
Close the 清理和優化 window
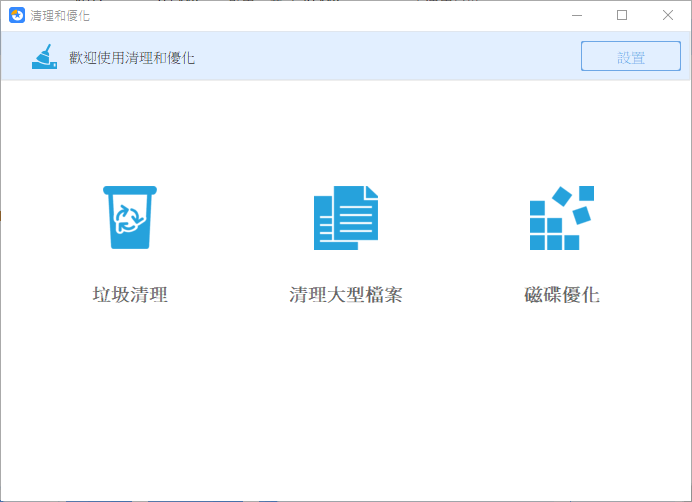667,15
